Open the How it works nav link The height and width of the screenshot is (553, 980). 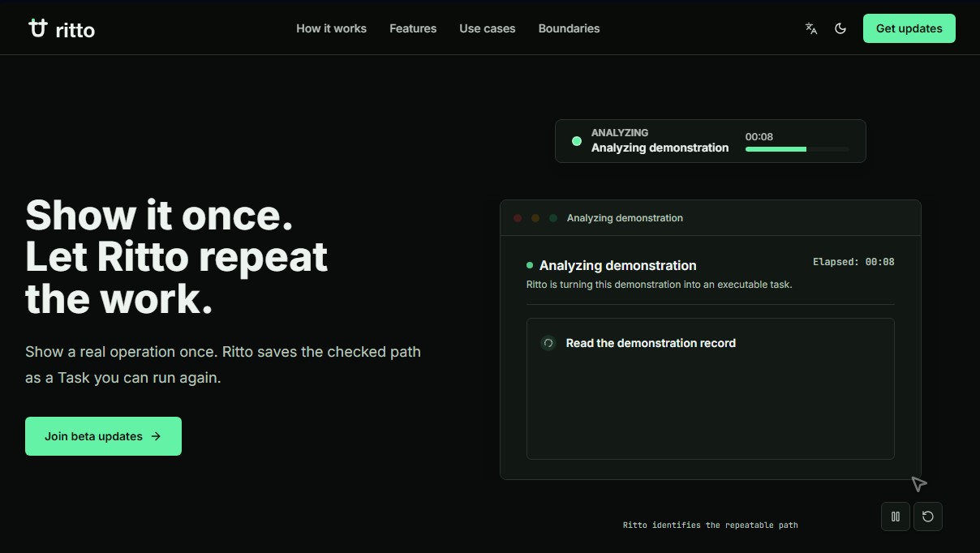point(331,28)
